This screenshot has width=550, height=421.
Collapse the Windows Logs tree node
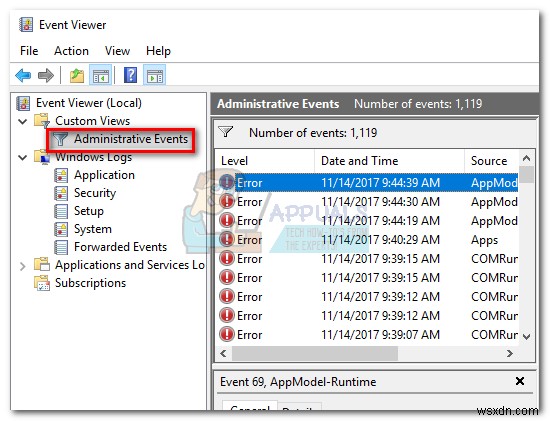coord(23,158)
